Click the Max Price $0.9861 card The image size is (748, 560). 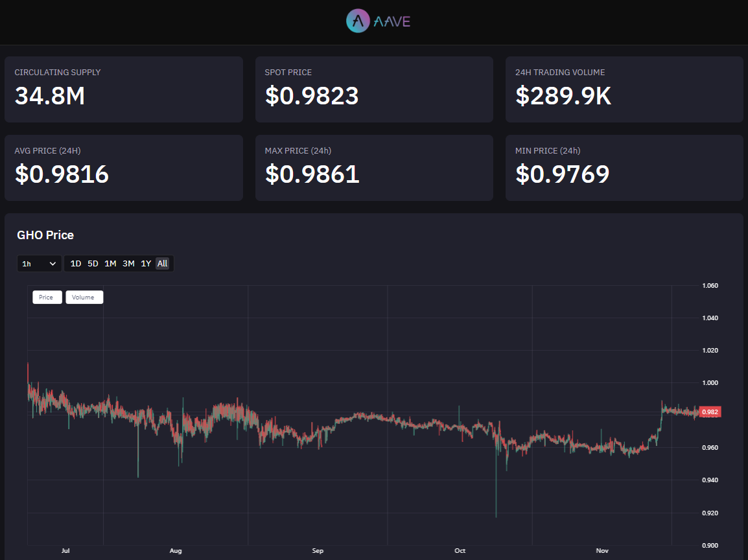pos(374,168)
